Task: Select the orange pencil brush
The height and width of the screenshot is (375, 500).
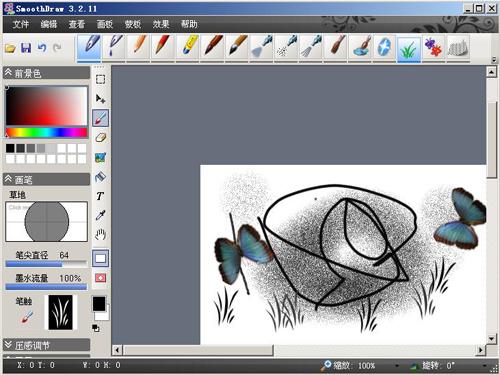Action: pyautogui.click(x=138, y=47)
